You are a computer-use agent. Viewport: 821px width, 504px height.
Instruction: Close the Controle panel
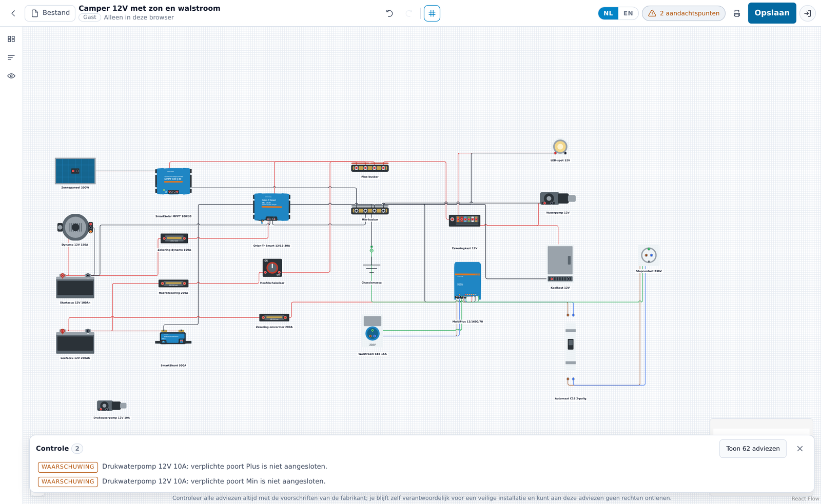point(800,449)
